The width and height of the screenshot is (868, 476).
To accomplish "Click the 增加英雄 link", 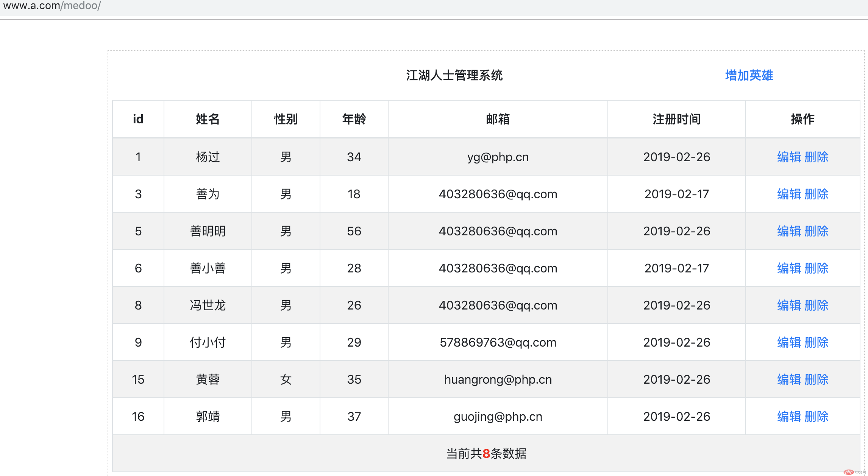I will pos(749,75).
